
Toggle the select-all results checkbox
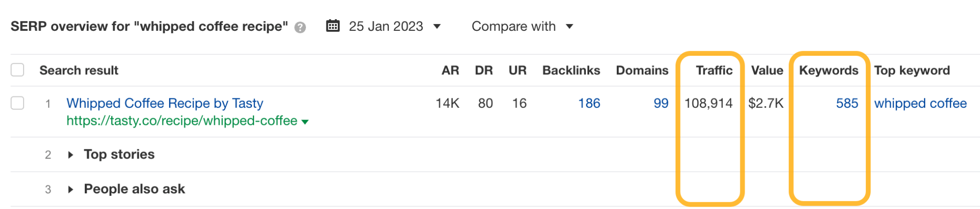[x=18, y=70]
